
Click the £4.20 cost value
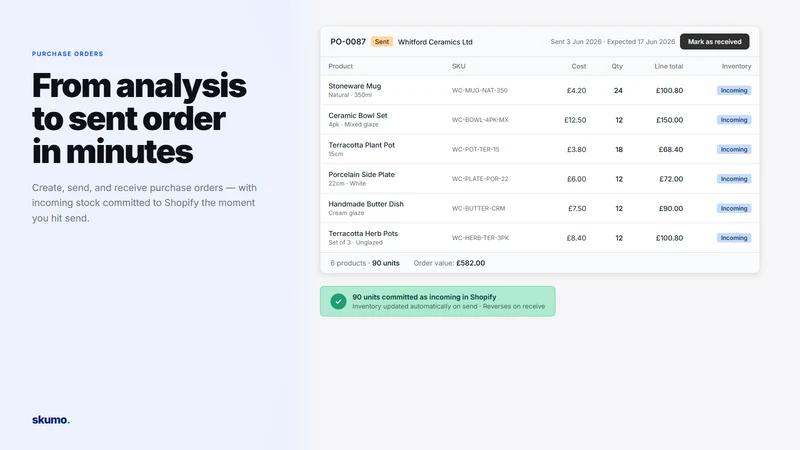coord(577,91)
